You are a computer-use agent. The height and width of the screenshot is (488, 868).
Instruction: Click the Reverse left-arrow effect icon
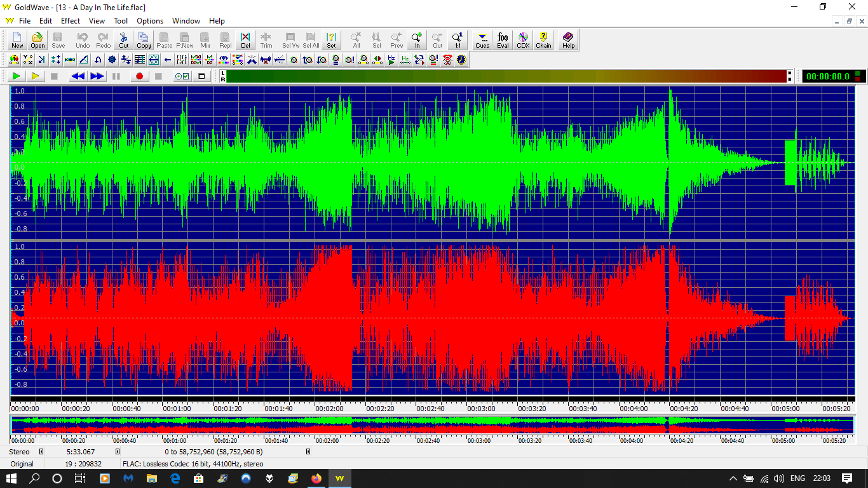pyautogui.click(x=168, y=60)
